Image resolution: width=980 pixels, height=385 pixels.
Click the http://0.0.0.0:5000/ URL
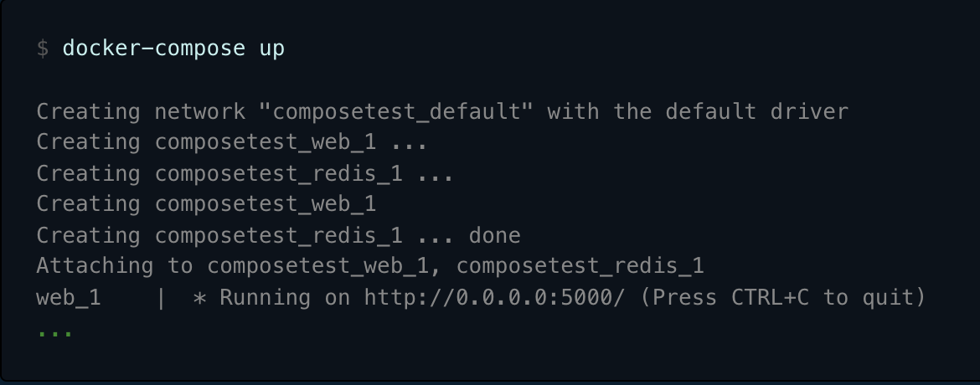tap(494, 298)
